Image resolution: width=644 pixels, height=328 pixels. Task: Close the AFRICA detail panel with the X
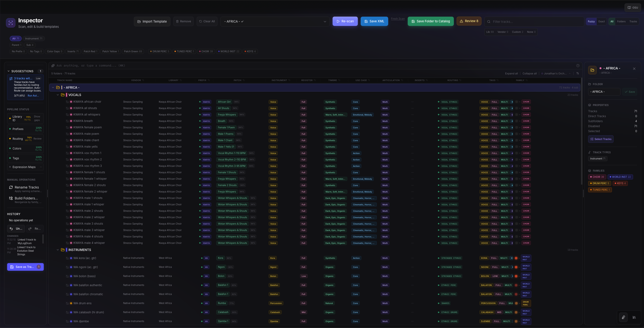click(634, 68)
